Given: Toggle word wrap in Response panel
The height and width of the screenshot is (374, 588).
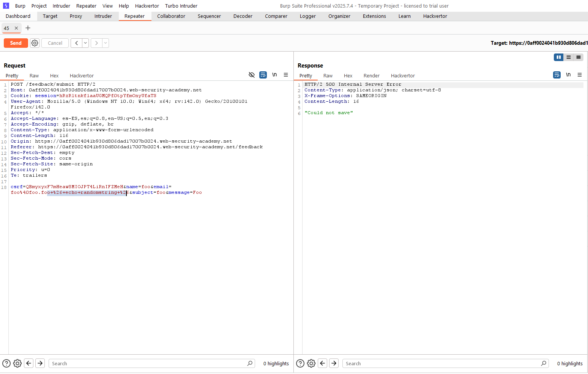Looking at the screenshot, I should (x=556, y=75).
